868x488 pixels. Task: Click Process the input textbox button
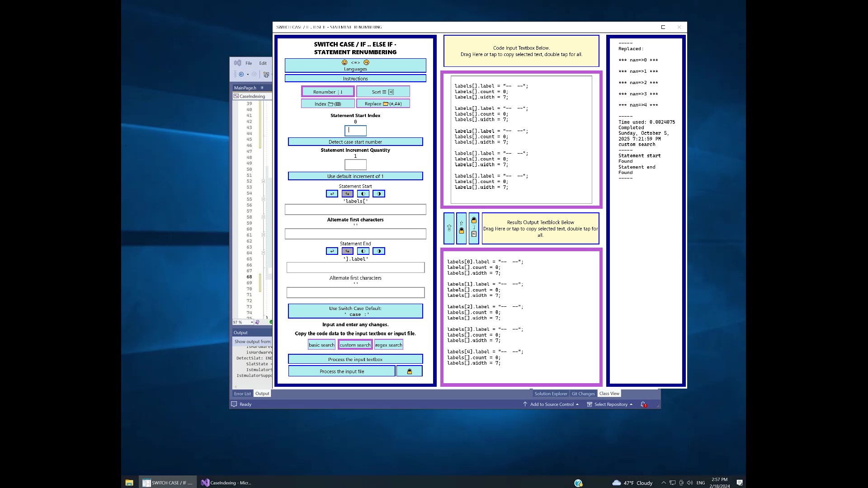coord(355,359)
